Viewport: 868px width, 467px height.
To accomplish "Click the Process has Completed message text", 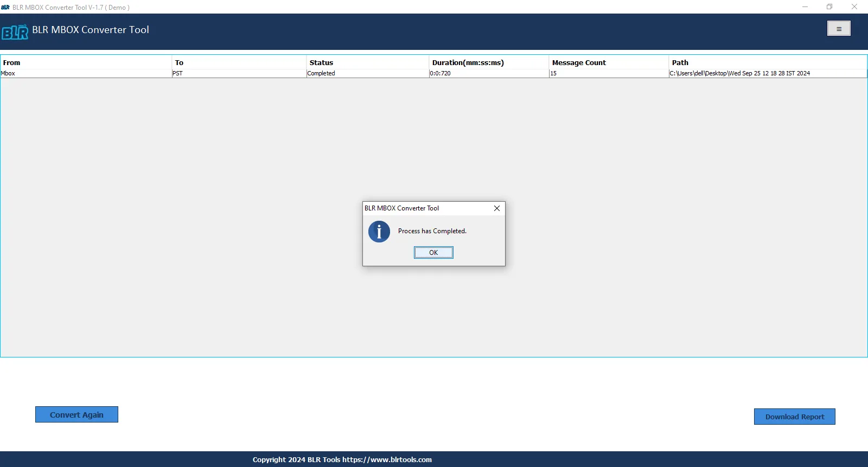I will coord(432,231).
